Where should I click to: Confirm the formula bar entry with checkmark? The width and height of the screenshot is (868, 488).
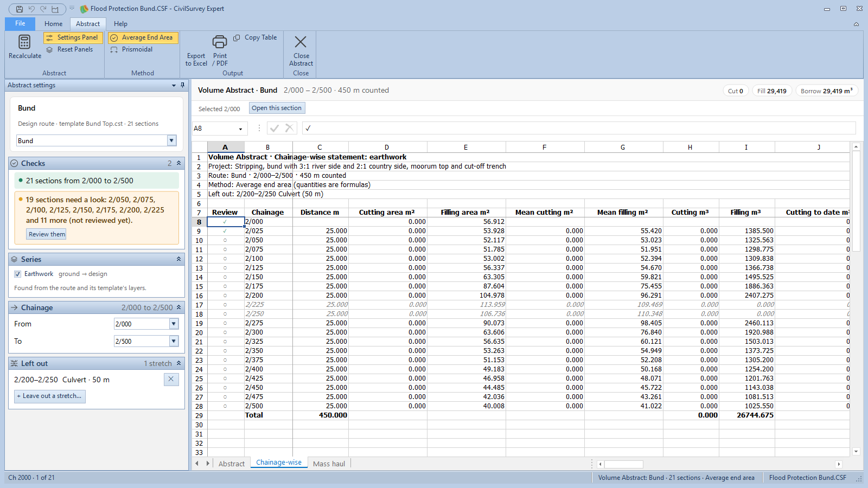click(275, 128)
